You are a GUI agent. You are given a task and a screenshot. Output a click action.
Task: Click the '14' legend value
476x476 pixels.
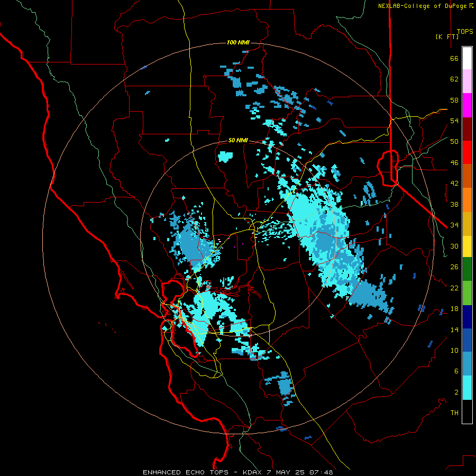coord(454,329)
